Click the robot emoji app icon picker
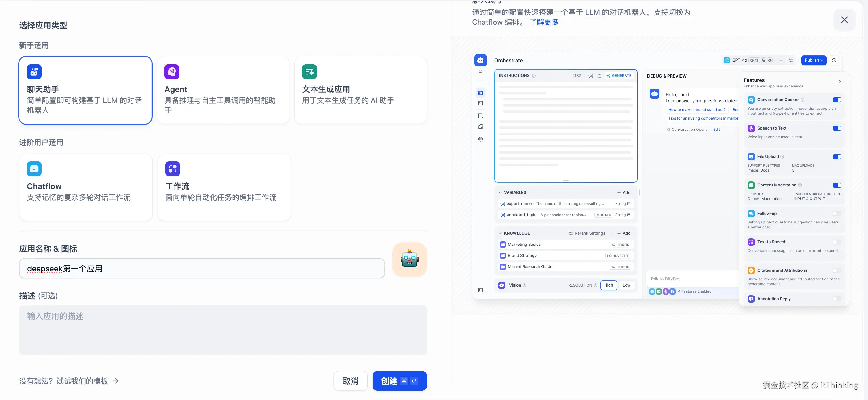The width and height of the screenshot is (868, 400). click(409, 259)
